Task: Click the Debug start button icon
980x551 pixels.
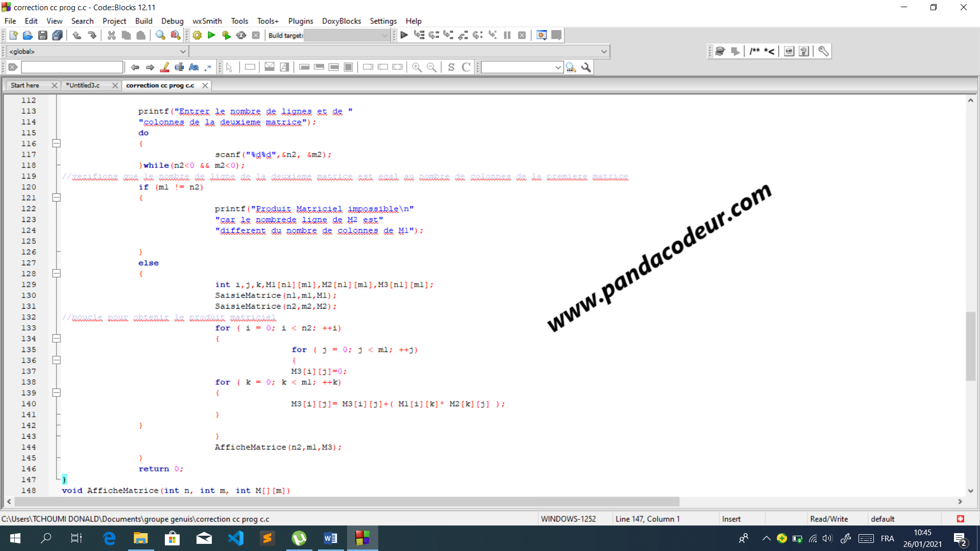Action: [x=403, y=34]
